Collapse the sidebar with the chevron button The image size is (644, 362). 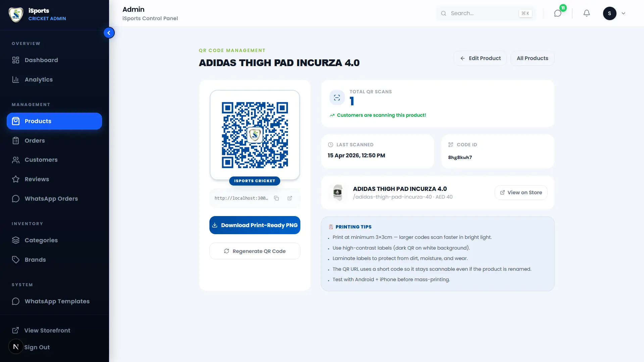[x=109, y=33]
